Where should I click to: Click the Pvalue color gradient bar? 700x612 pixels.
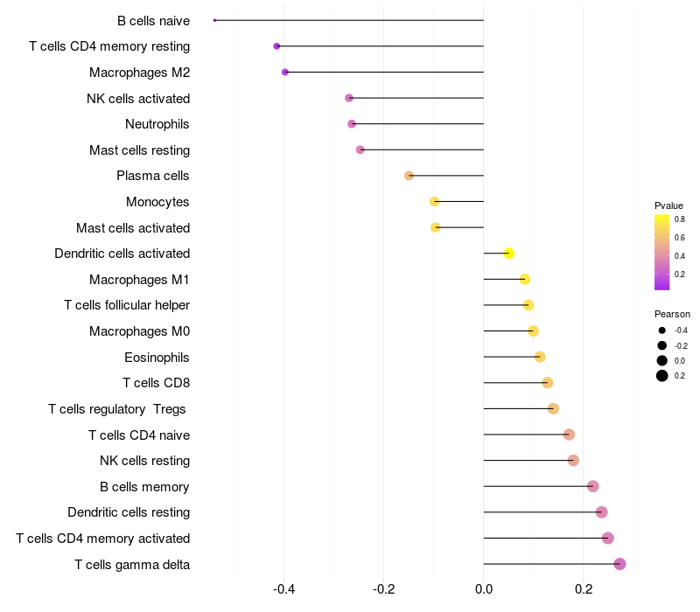662,252
